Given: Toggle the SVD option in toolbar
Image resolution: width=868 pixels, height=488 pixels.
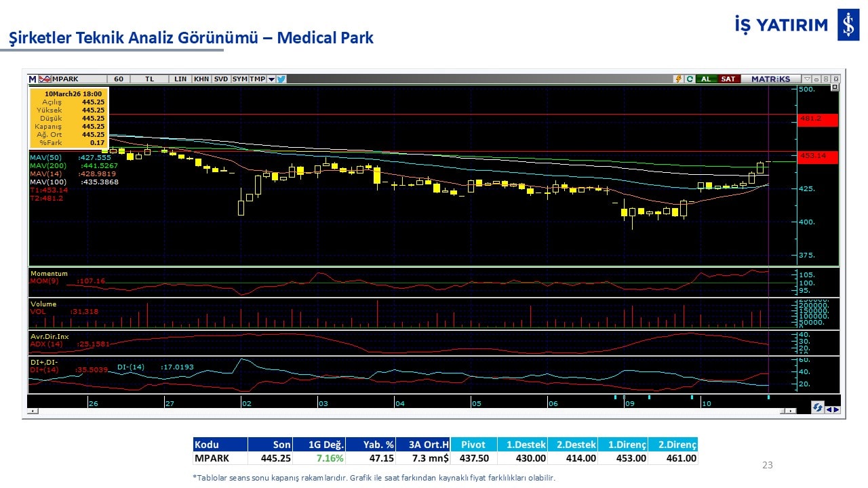Looking at the screenshot, I should (x=221, y=79).
